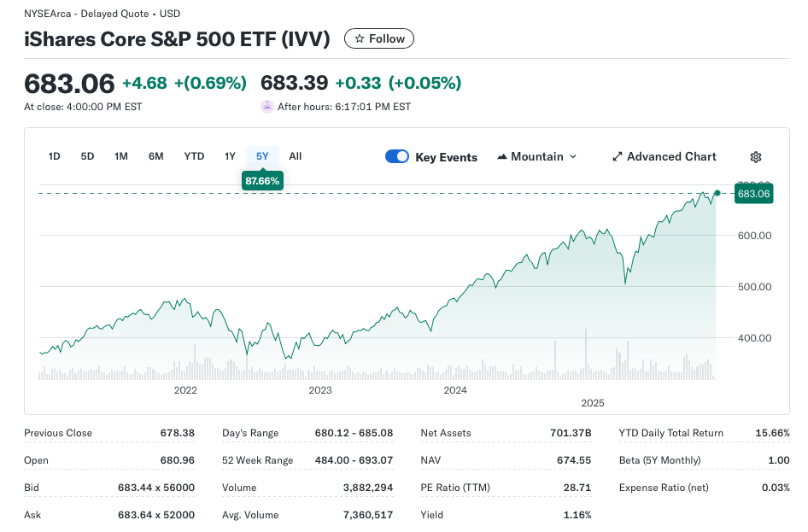Toggle the Key Events switch
Image resolution: width=808 pixels, height=532 pixels.
(397, 156)
